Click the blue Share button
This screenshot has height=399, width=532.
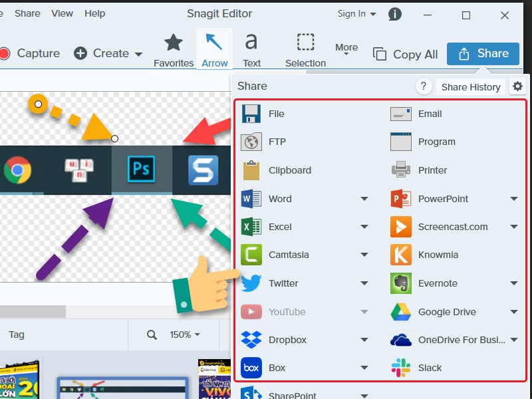point(483,54)
